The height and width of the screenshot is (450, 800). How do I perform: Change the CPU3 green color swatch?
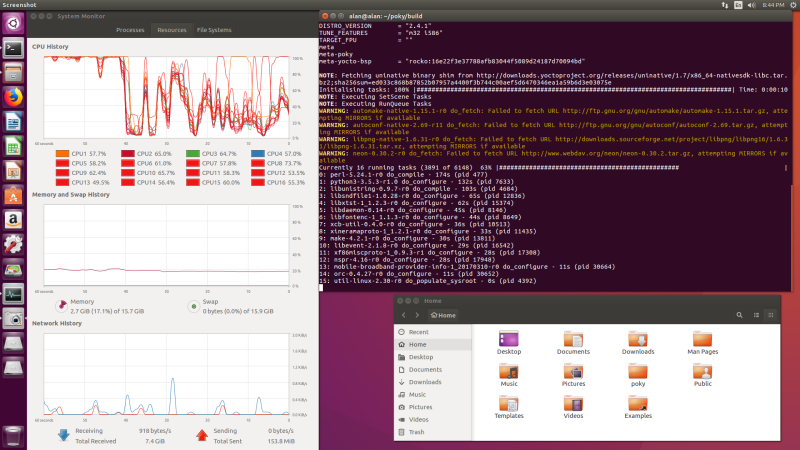click(x=193, y=154)
